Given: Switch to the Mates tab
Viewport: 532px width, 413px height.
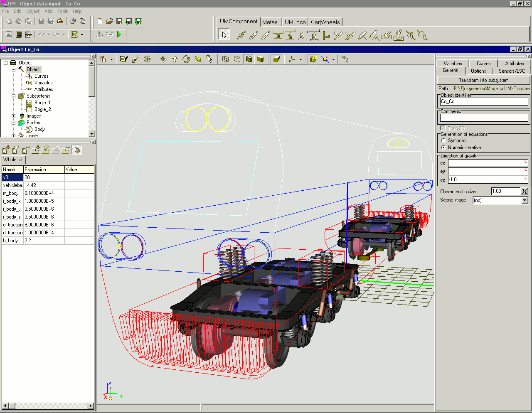Looking at the screenshot, I should coord(271,22).
